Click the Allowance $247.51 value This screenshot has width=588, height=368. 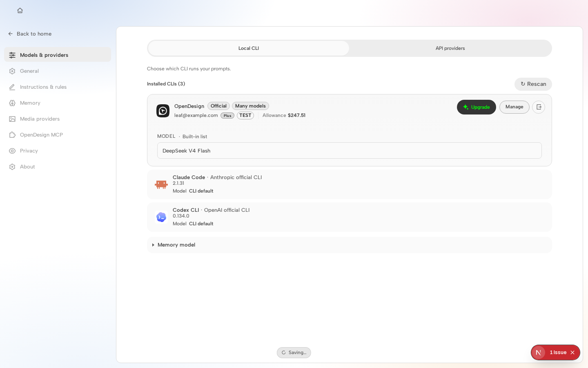click(x=296, y=115)
